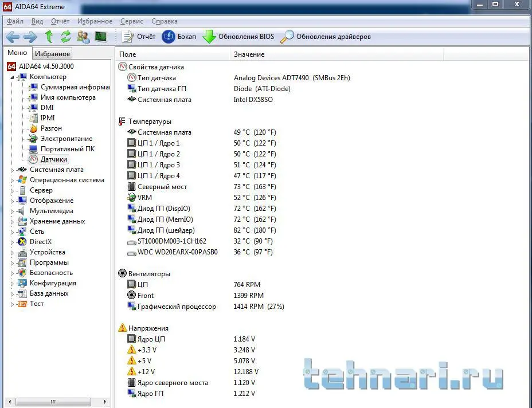
Task: Click the Вентиляторы section icon
Action: click(x=122, y=273)
